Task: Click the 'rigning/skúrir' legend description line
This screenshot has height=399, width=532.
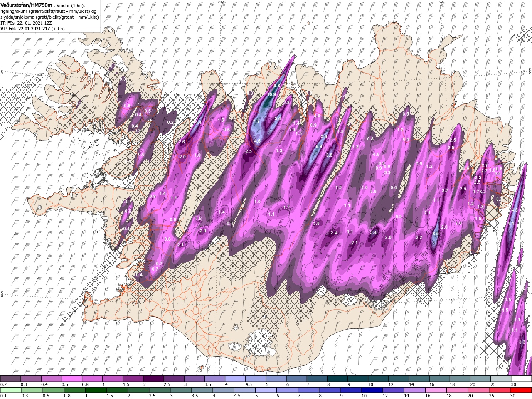Action: tap(49, 11)
